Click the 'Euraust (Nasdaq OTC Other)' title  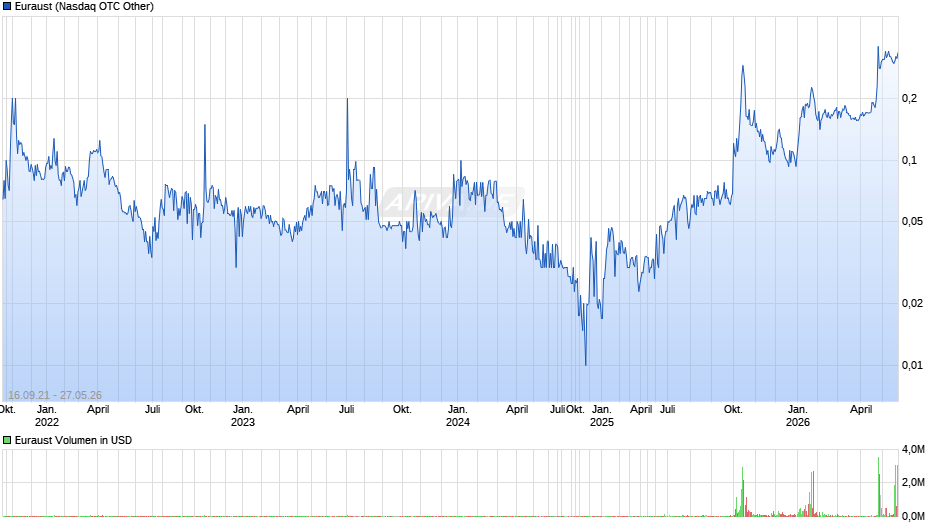(x=84, y=7)
